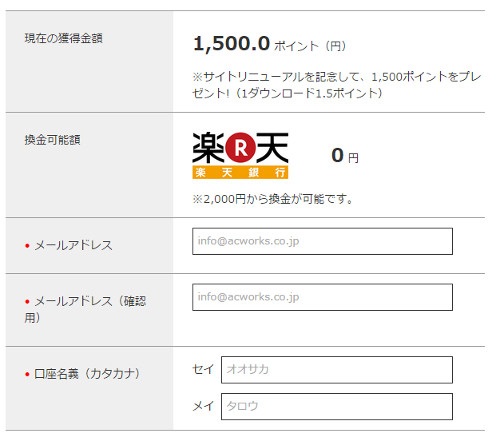Image resolution: width=500 pixels, height=441 pixels.
Task: Click the Rakuten Bank logo
Action: coord(240,155)
